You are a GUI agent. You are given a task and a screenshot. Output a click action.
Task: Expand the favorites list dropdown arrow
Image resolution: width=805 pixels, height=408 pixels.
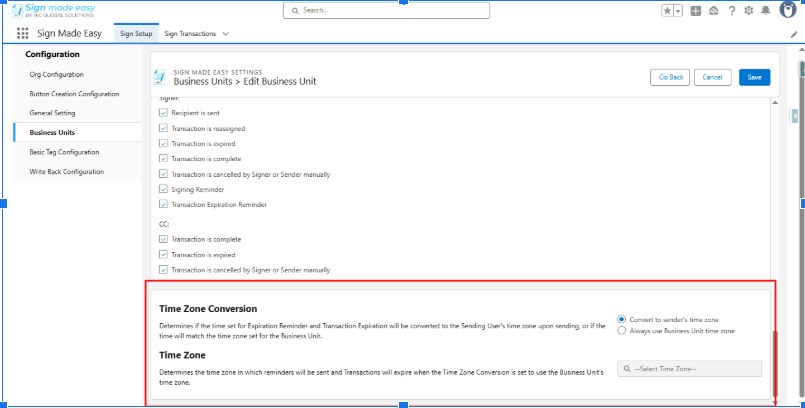(678, 11)
